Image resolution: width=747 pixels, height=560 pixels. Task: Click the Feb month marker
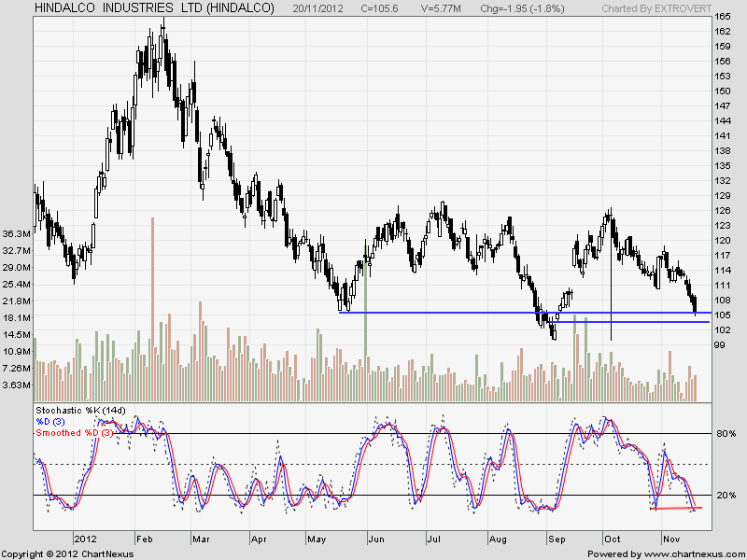(x=146, y=539)
